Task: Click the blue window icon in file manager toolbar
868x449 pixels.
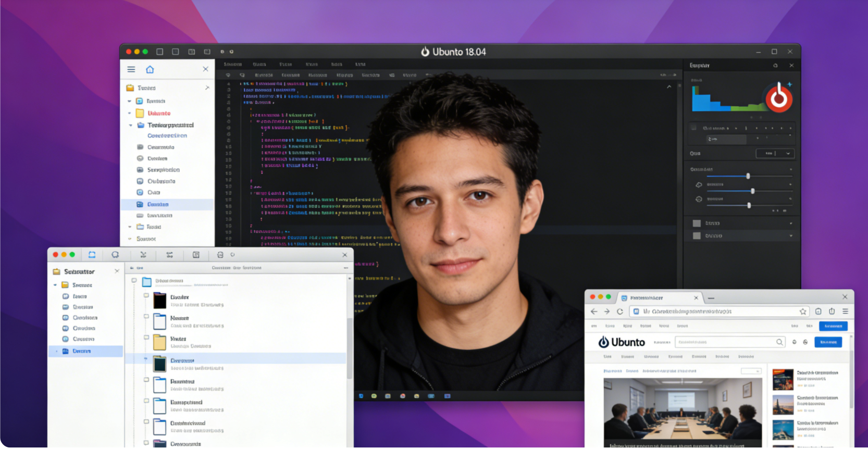Action: pyautogui.click(x=92, y=255)
